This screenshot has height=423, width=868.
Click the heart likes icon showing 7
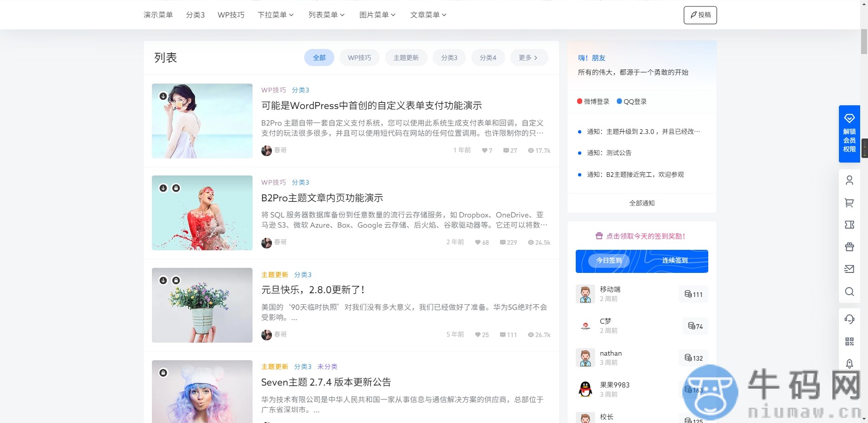coord(484,151)
